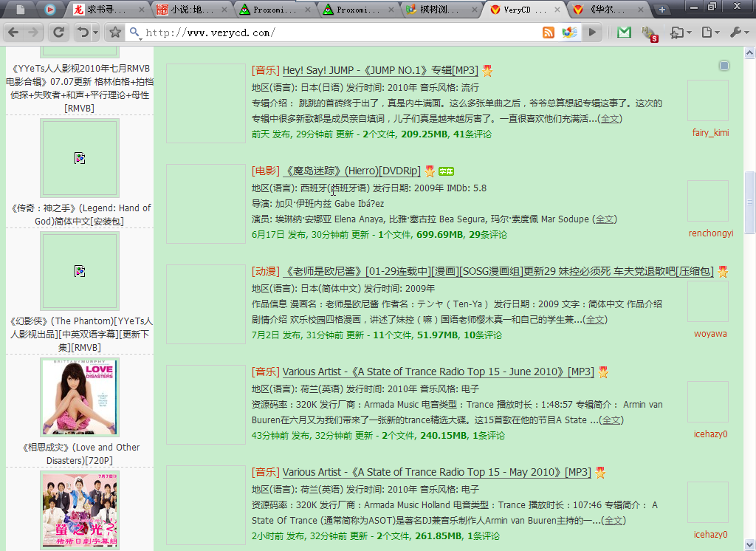
Task: Click the star icon after 老师是欧尼酱 title
Action: coord(723,272)
